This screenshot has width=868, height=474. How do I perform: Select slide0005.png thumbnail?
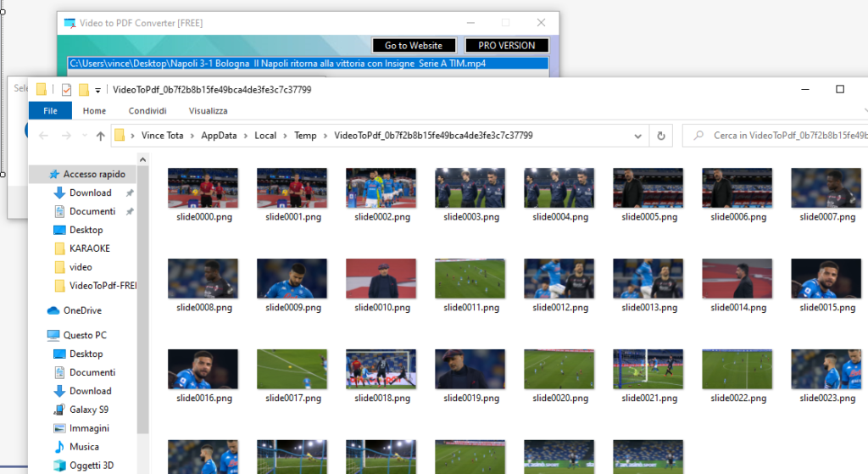tap(648, 188)
